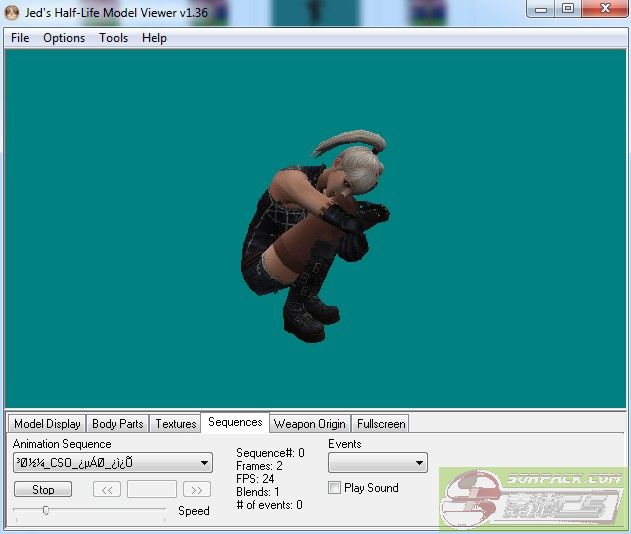This screenshot has width=631, height=534.
Task: Minimize the model viewer window
Action: 540,9
